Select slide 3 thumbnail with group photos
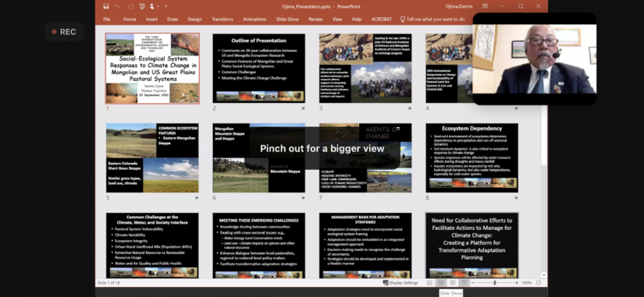The image size is (644, 297). [365, 68]
